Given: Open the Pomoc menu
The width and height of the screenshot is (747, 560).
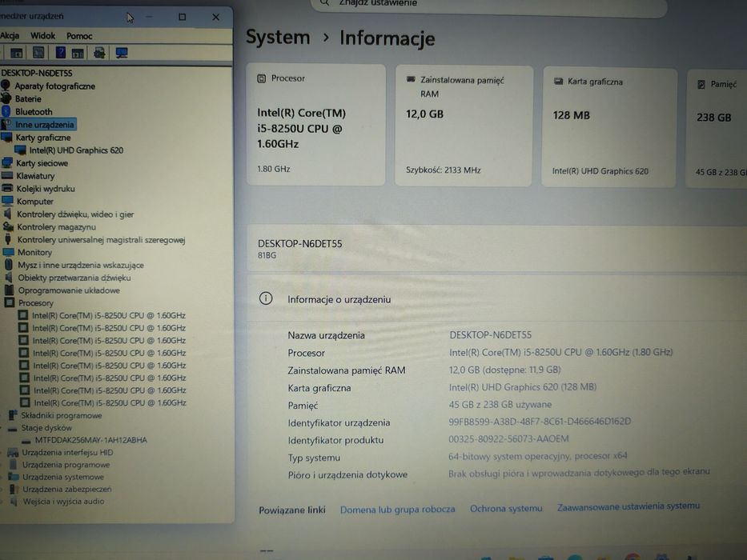Looking at the screenshot, I should click(x=79, y=36).
